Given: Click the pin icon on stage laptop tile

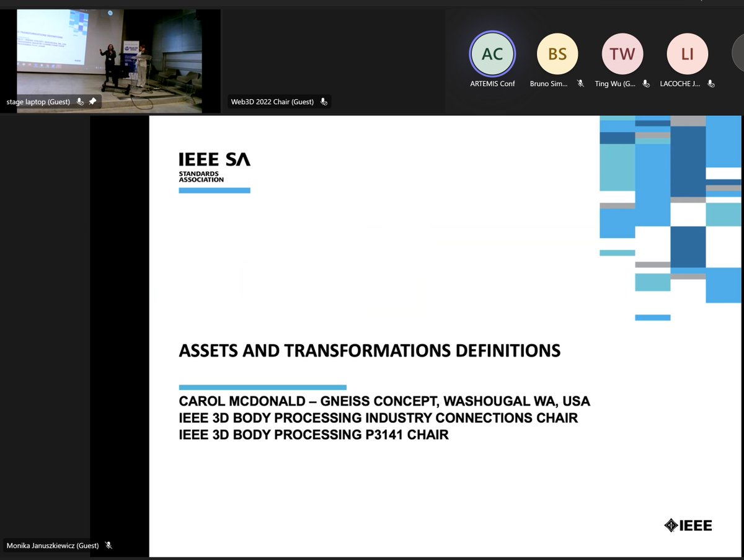Looking at the screenshot, I should pos(93,101).
